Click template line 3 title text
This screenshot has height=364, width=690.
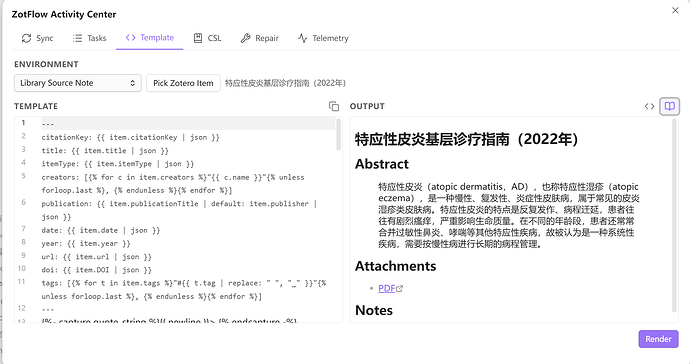[x=105, y=151]
